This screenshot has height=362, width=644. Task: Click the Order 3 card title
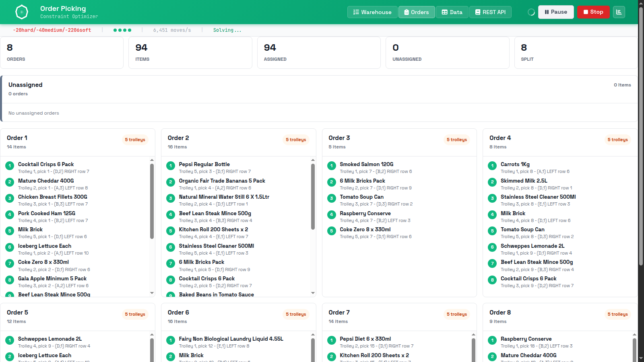click(339, 138)
